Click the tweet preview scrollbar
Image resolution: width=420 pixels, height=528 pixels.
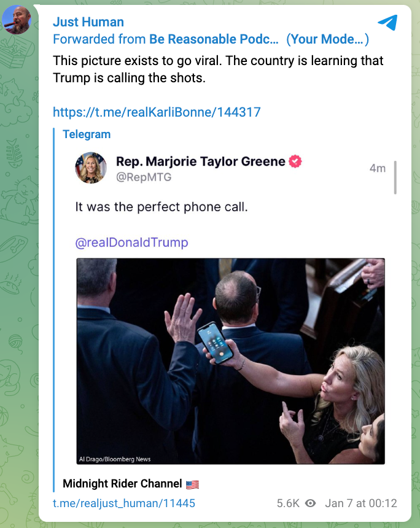point(395,177)
